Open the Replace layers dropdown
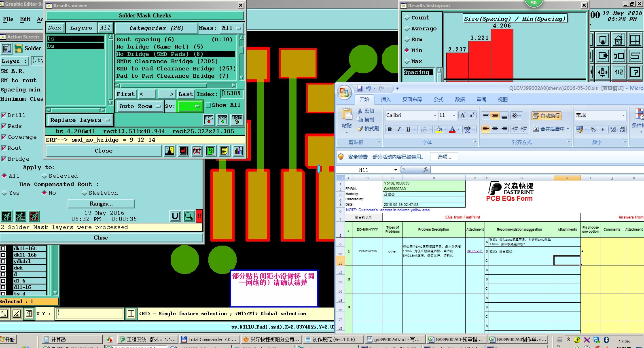The height and width of the screenshot is (348, 644). (80, 120)
